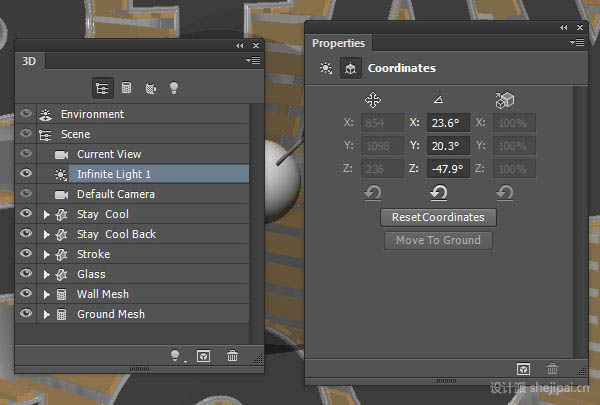600x405 pixels.
Task: Click Environment row icon
Action: pos(46,114)
